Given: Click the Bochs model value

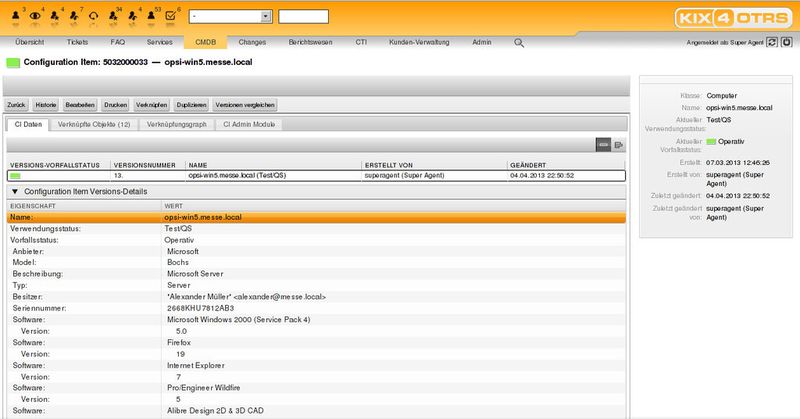Looking at the screenshot, I should [178, 262].
